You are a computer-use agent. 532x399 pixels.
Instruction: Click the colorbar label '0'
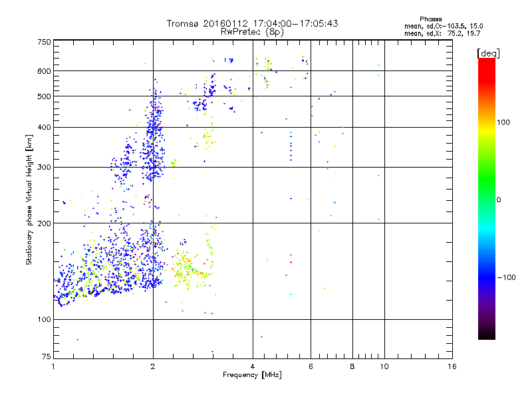click(499, 200)
